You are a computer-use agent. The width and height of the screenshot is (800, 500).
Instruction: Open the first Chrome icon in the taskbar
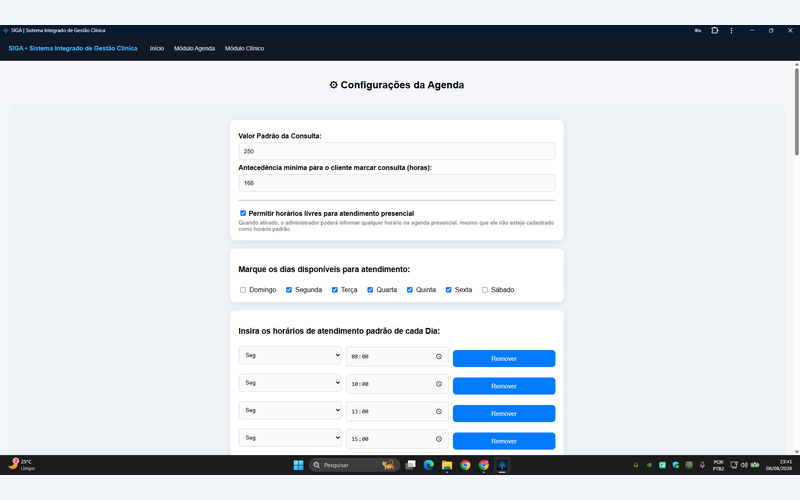tap(465, 465)
